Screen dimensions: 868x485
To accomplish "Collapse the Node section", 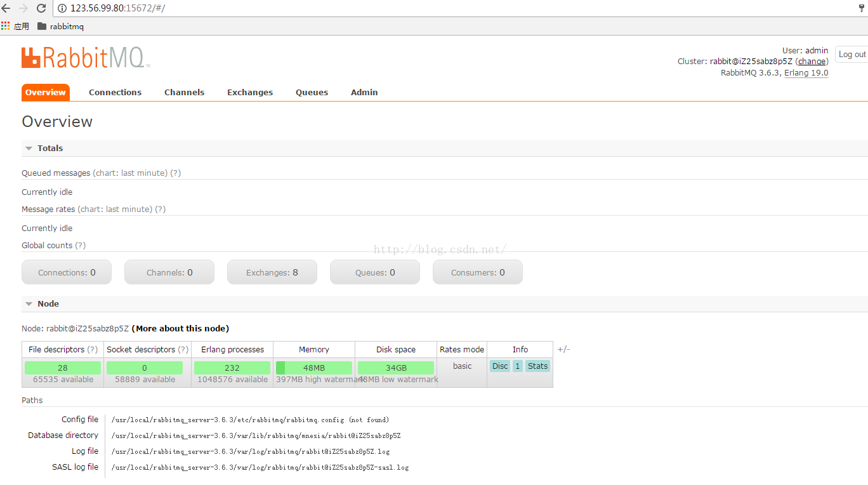I will [42, 303].
